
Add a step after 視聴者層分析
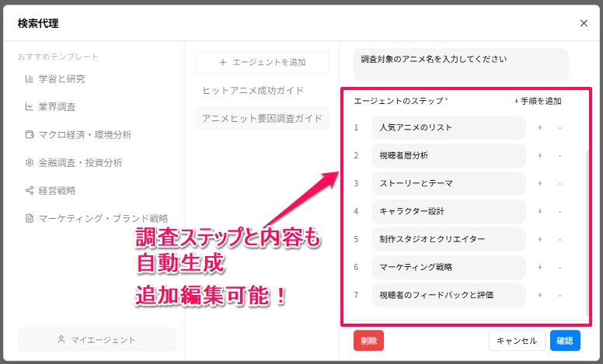tap(539, 155)
